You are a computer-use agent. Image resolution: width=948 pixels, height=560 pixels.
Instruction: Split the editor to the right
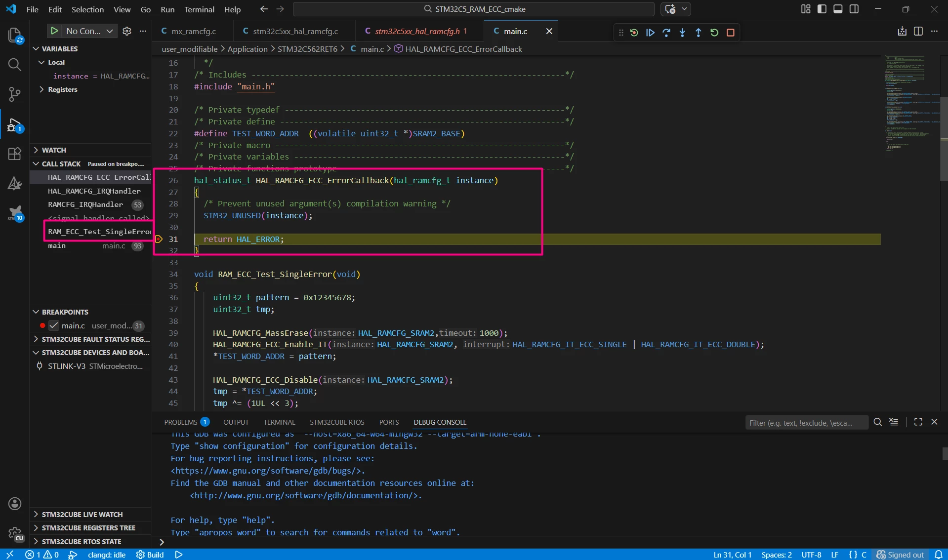tap(918, 31)
